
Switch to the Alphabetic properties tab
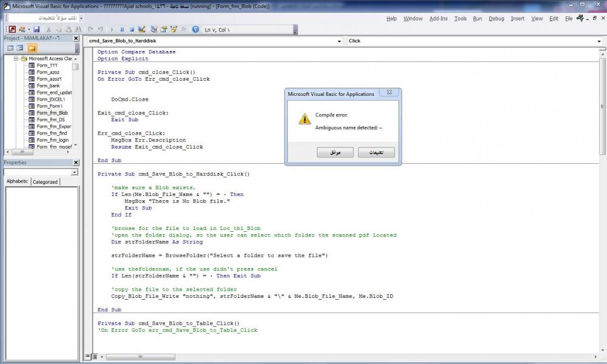(x=18, y=181)
